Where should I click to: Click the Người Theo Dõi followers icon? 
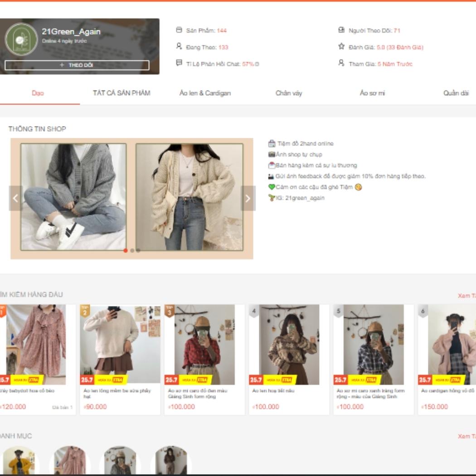(341, 30)
